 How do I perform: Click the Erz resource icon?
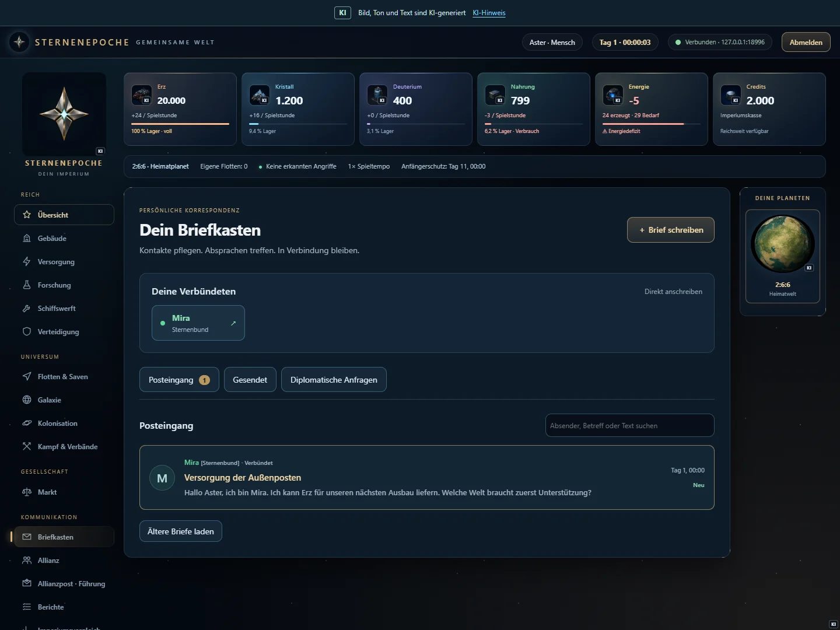coord(142,94)
